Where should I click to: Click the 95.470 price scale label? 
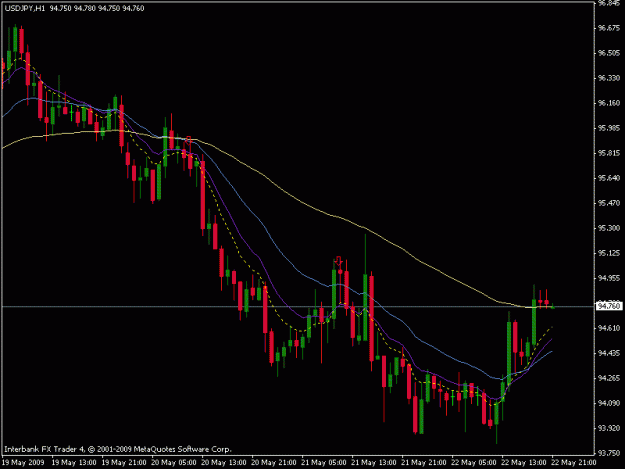tap(609, 203)
